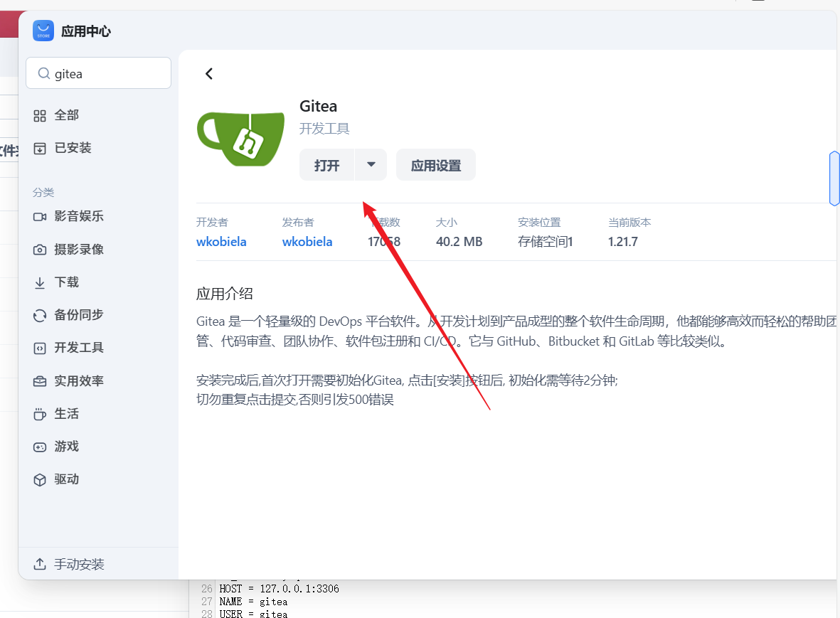Click the 影音娱乐 video camera icon
This screenshot has height=618, width=840.
40,216
